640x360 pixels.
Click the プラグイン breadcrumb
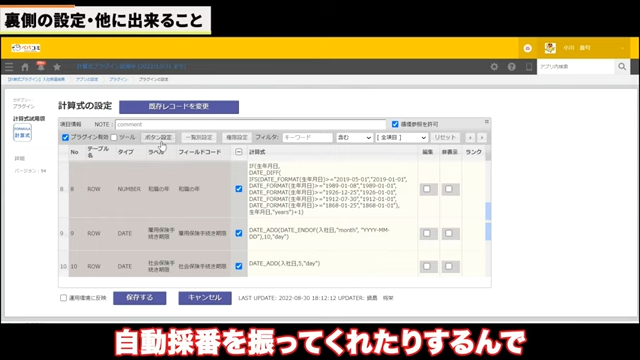(118, 79)
